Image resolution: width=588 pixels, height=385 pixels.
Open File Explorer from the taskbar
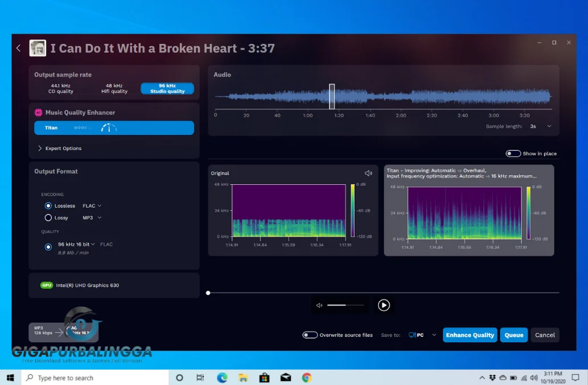coord(243,378)
